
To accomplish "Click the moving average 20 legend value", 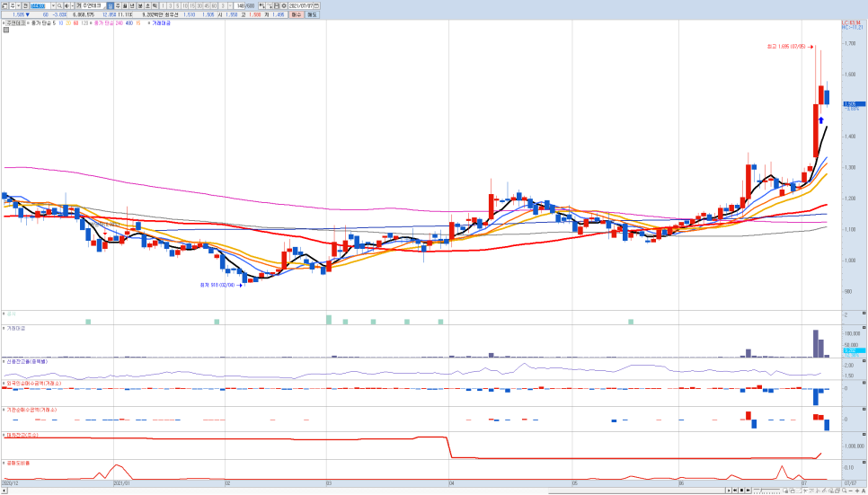I will tap(68, 22).
